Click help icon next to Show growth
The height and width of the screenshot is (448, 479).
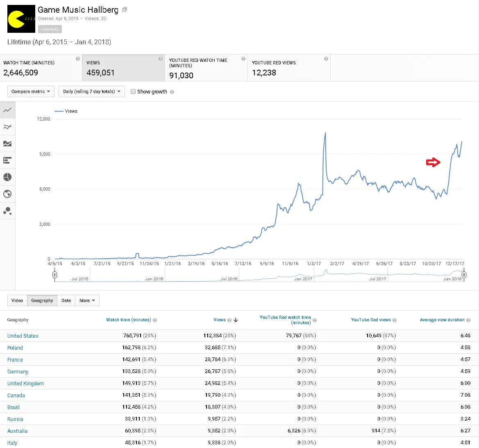click(172, 92)
